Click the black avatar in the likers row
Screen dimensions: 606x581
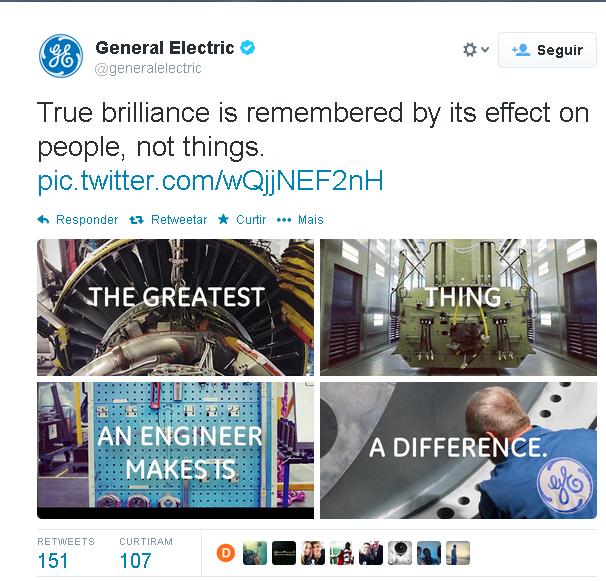pos(284,553)
